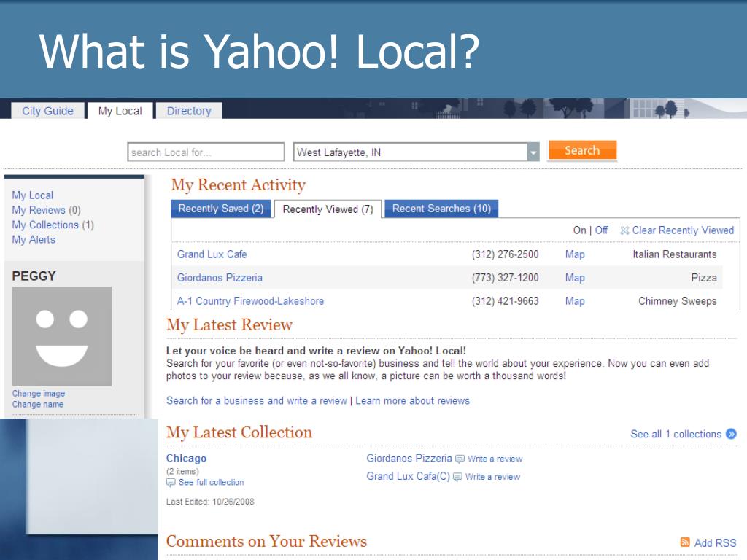Open Grand Lux Cafe in recently viewed

(x=212, y=254)
